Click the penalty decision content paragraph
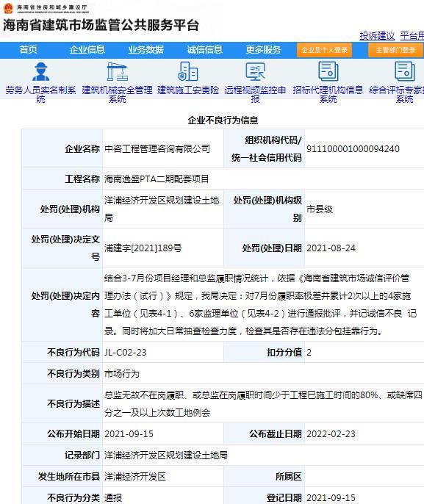424x504 pixels. click(x=260, y=304)
